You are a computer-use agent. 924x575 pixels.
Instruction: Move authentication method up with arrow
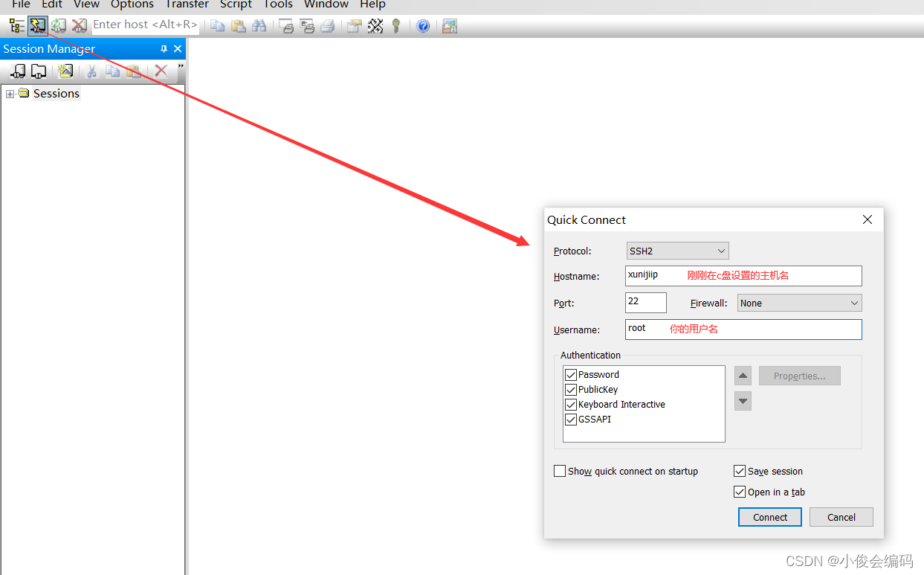coord(743,376)
